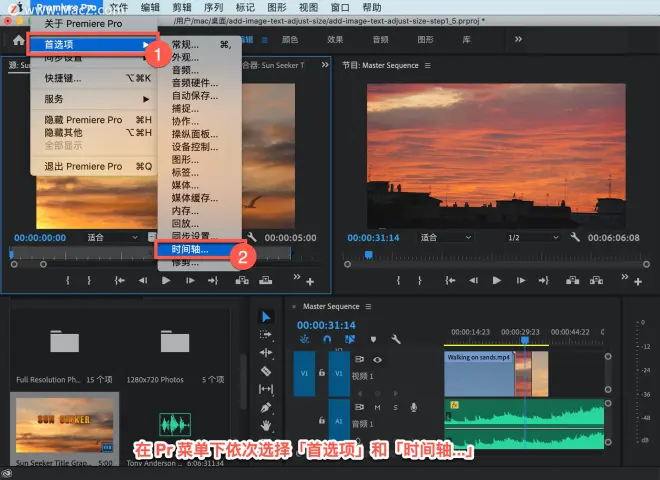Toggle sync lock for video track V1
660x480 pixels.
click(x=359, y=359)
